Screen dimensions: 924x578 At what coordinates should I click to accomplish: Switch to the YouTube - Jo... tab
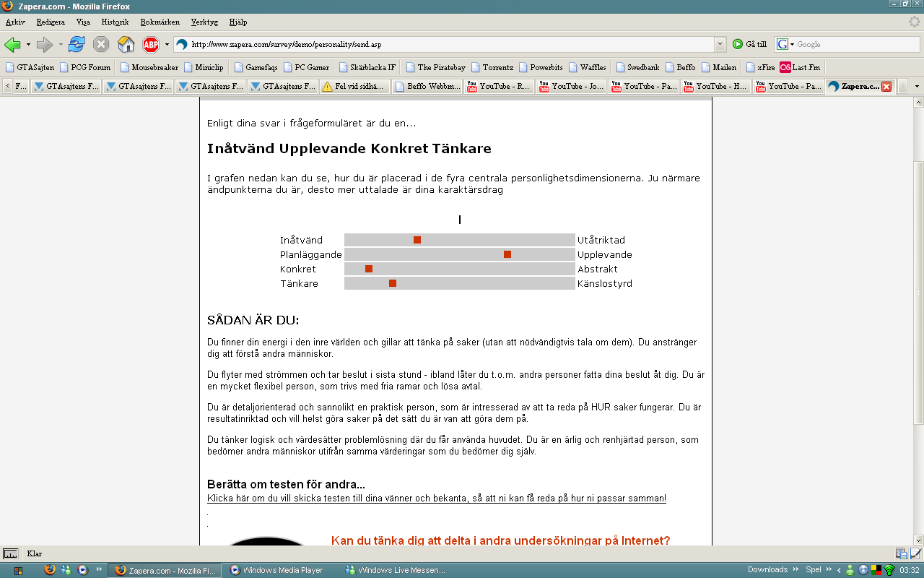coord(572,87)
